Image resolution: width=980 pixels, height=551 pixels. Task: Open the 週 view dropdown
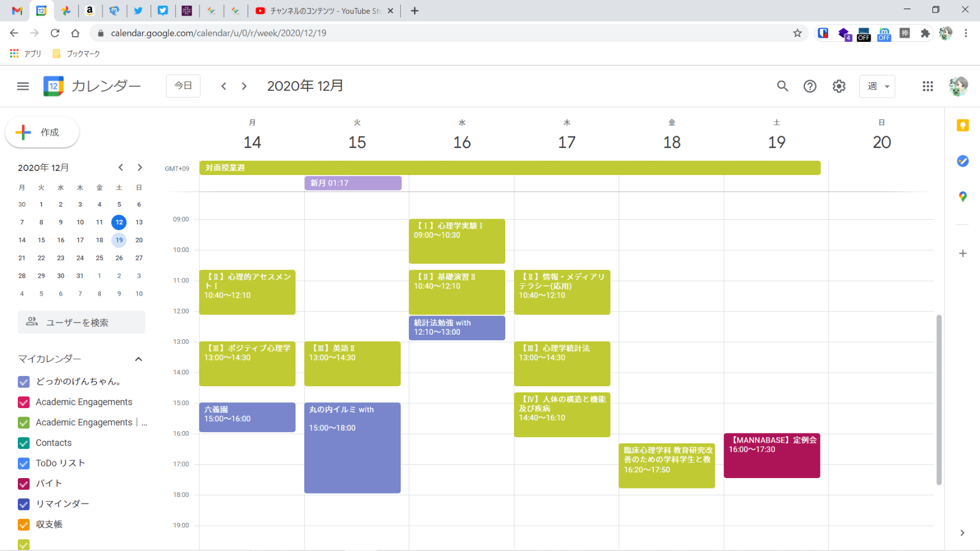pyautogui.click(x=877, y=86)
